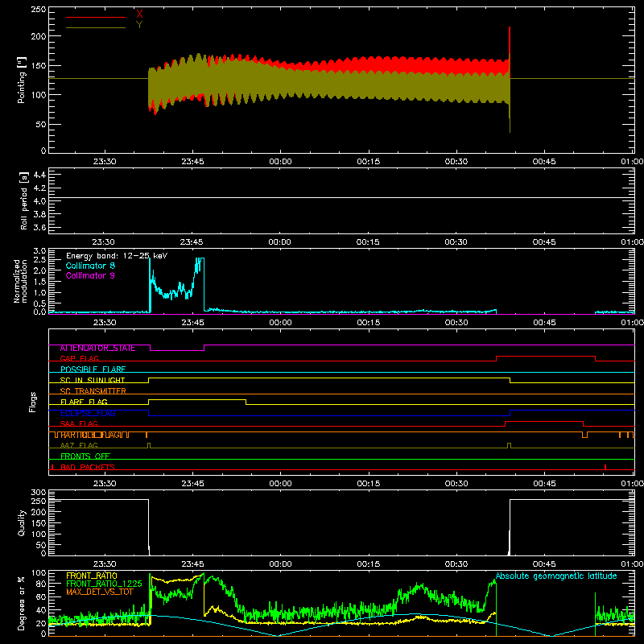Select the Y legend label
Image resolution: width=644 pixels, height=644 pixels.
coord(139,24)
